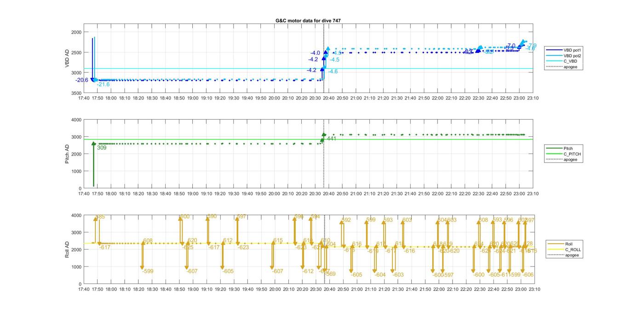Image resolution: width=644 pixels, height=319 pixels.
Task: Click the "-20.6" VBD data label
Action: coord(82,80)
